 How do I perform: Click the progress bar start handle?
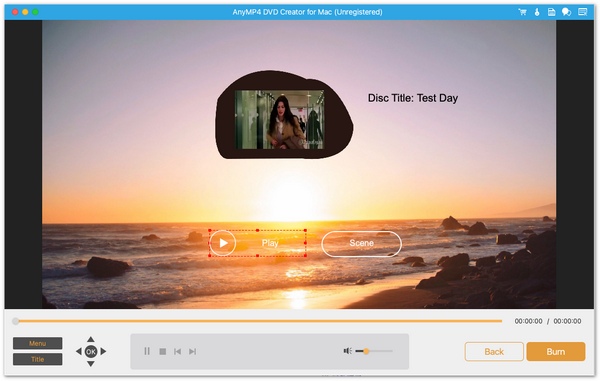click(x=15, y=321)
